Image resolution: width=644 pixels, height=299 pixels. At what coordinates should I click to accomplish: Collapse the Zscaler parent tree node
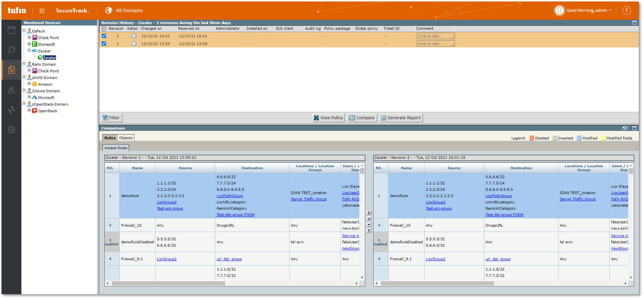tap(29, 51)
